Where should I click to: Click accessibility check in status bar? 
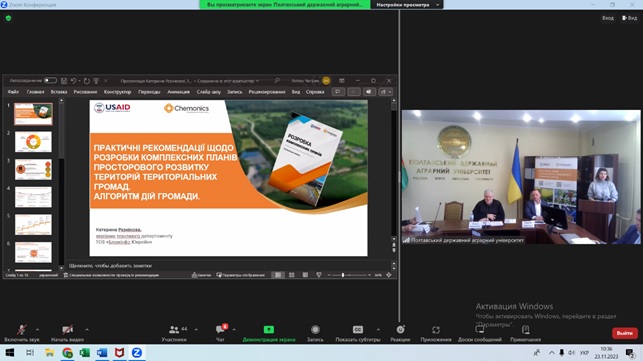(x=111, y=275)
